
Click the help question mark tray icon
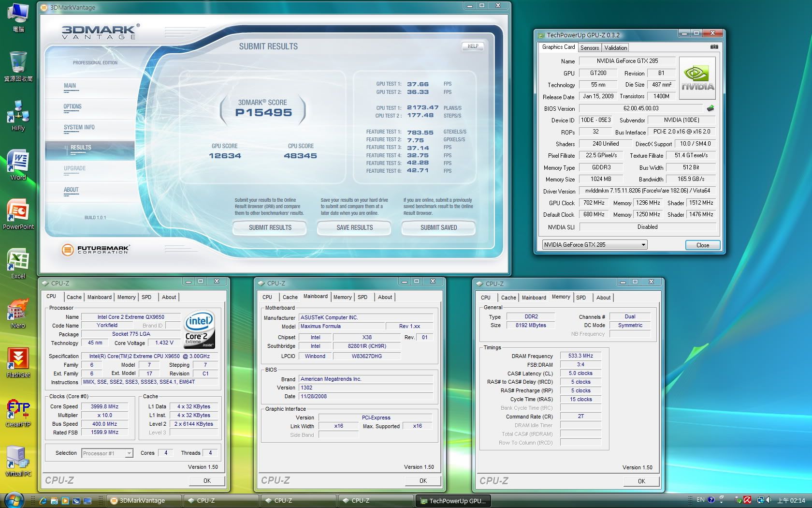(x=711, y=500)
